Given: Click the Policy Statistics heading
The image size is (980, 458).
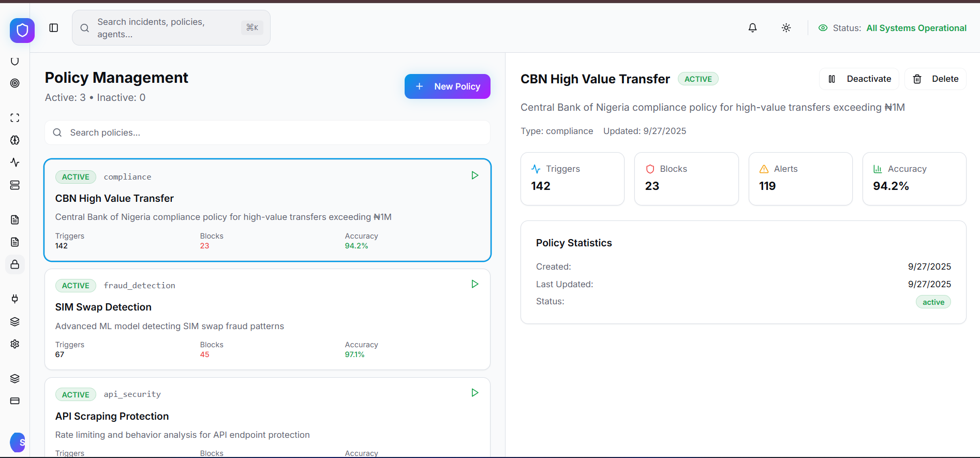Looking at the screenshot, I should tap(574, 243).
